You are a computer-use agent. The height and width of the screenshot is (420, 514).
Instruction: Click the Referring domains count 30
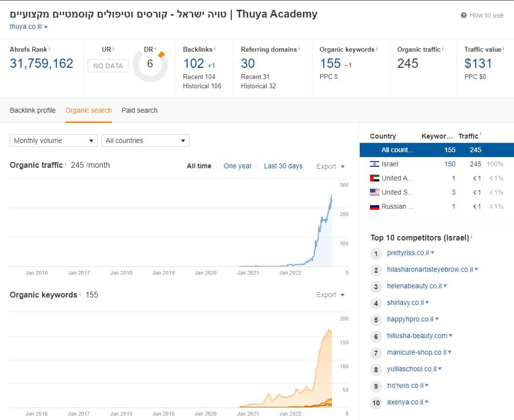click(x=248, y=63)
